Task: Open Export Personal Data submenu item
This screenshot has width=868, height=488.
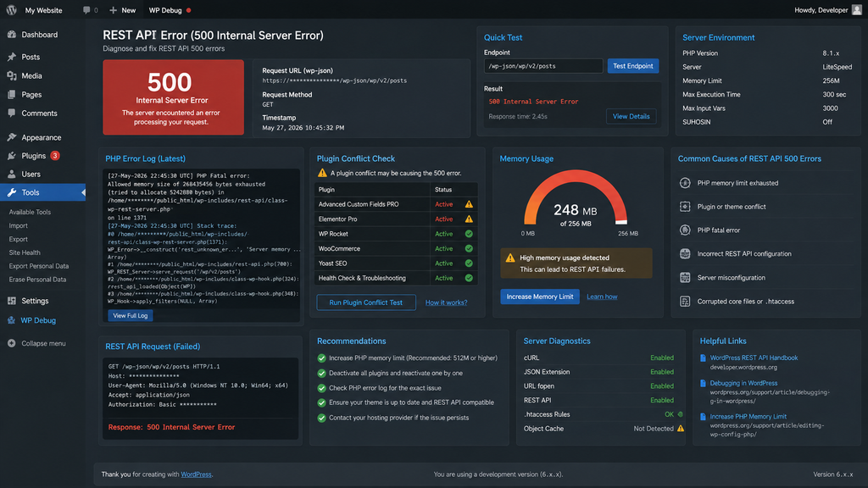Action: tap(39, 266)
